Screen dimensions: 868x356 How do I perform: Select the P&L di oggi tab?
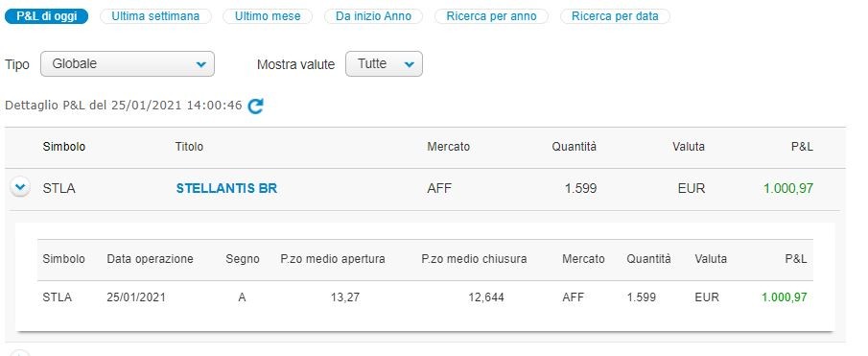click(46, 16)
